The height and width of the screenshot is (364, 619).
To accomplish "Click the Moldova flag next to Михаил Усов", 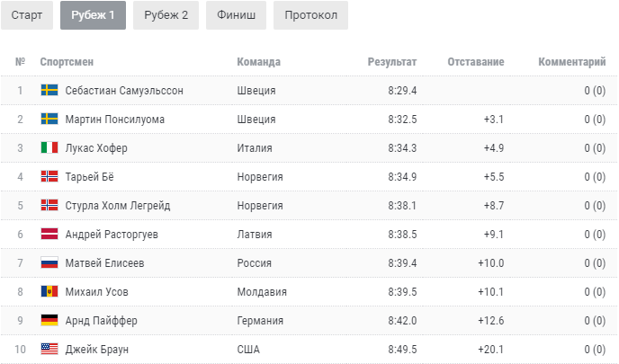I will (x=49, y=292).
